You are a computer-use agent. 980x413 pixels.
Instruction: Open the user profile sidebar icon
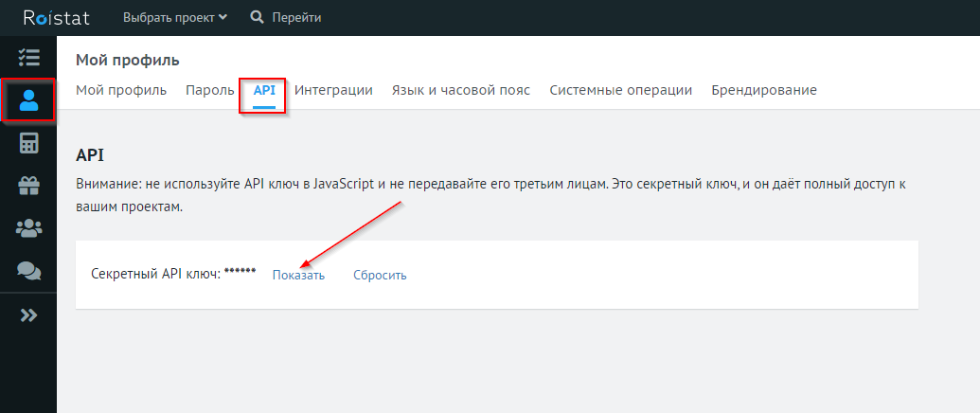28,100
